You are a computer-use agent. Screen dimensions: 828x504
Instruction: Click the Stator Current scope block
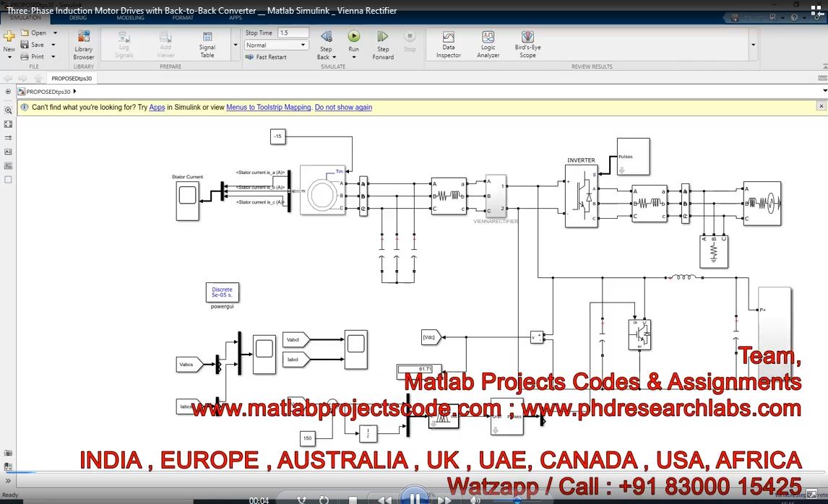coord(187,201)
